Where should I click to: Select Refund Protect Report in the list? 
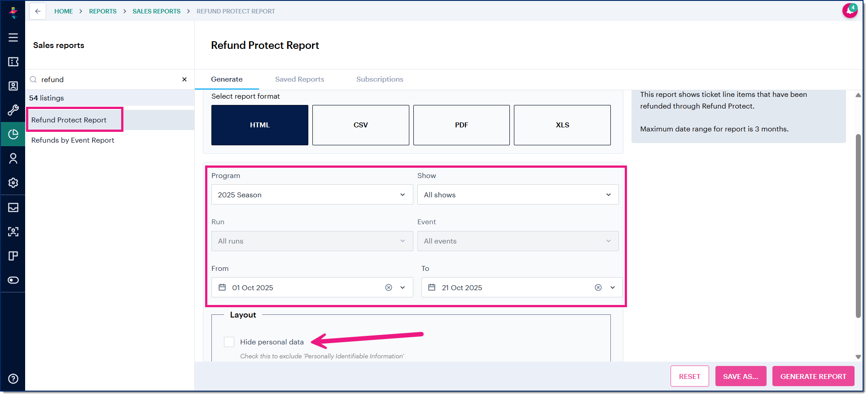pos(110,120)
